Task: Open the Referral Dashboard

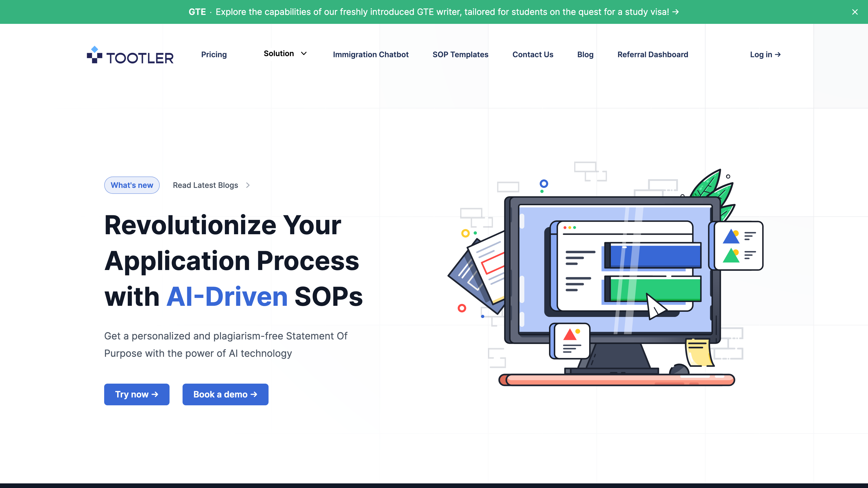Action: coord(653,54)
